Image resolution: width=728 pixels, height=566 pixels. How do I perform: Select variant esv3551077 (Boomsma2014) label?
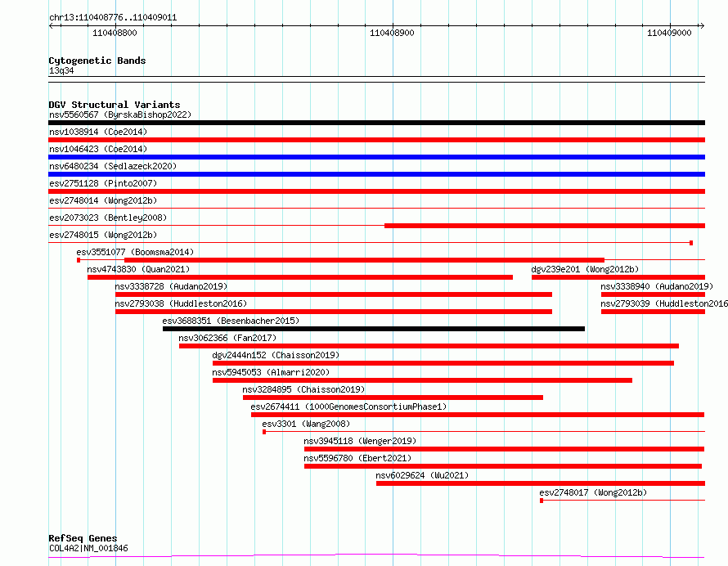tap(135, 252)
